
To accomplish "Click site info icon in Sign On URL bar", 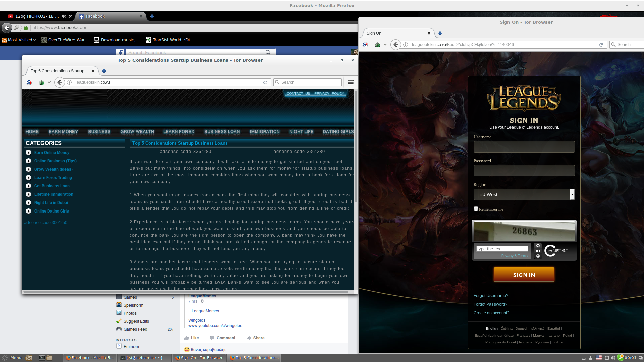I will point(406,45).
